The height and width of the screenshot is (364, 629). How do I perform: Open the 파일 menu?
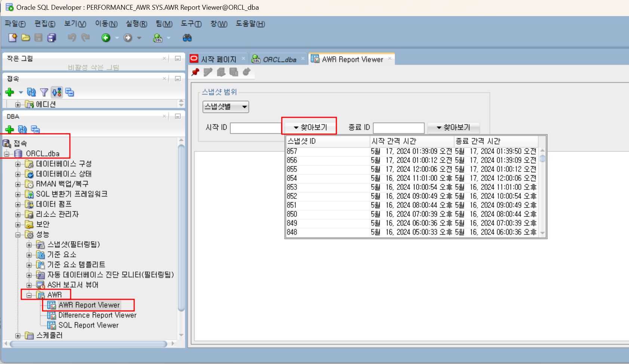(15, 24)
